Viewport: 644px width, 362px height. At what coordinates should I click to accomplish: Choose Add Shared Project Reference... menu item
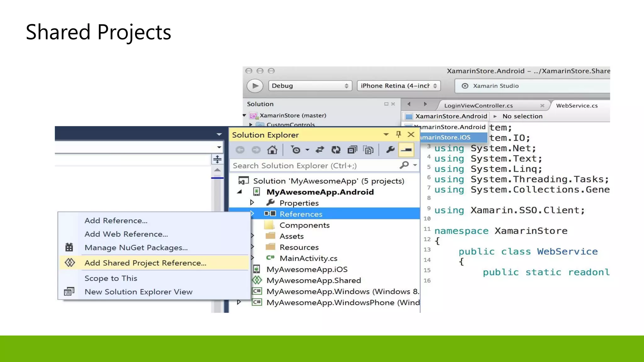(x=154, y=263)
